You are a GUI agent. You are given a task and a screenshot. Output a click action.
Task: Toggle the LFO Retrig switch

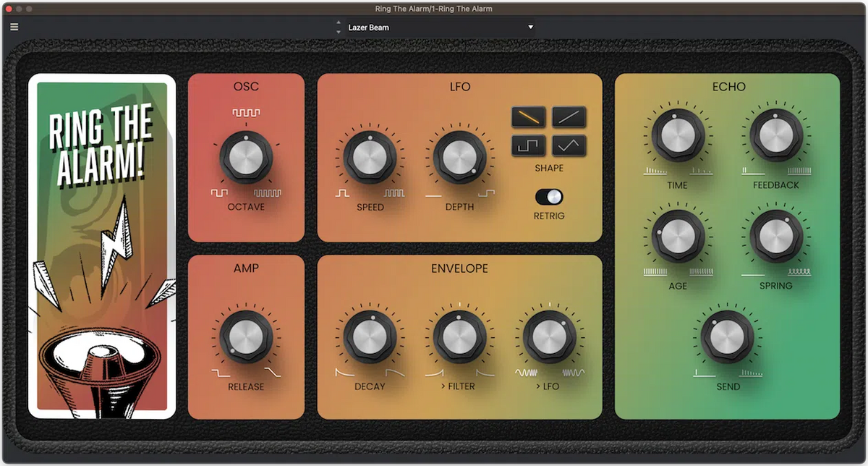pyautogui.click(x=549, y=197)
